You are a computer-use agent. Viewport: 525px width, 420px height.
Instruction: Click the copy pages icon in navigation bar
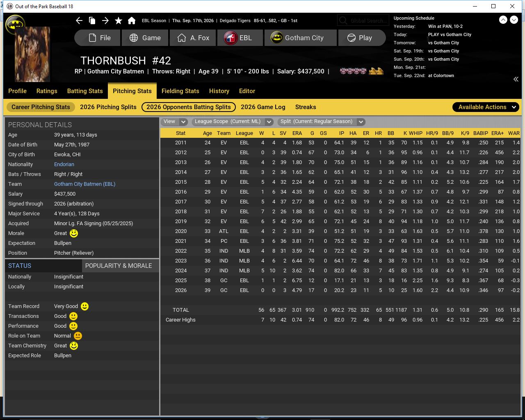pos(92,21)
